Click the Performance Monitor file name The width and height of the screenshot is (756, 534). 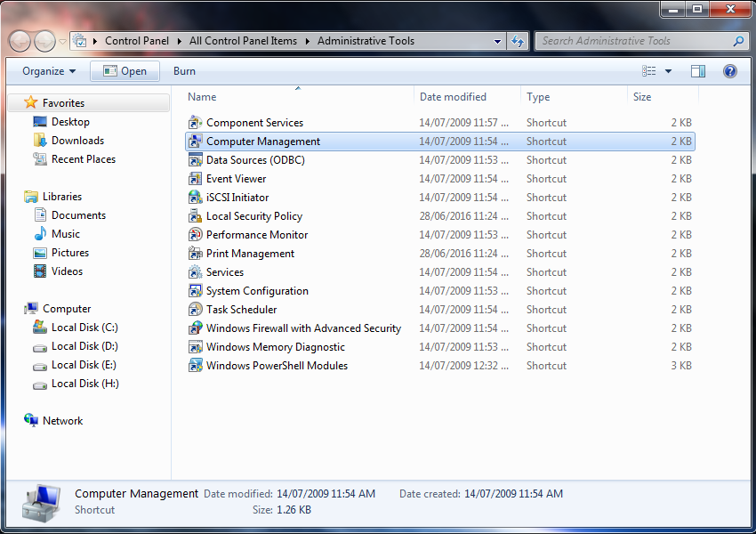[x=257, y=235]
